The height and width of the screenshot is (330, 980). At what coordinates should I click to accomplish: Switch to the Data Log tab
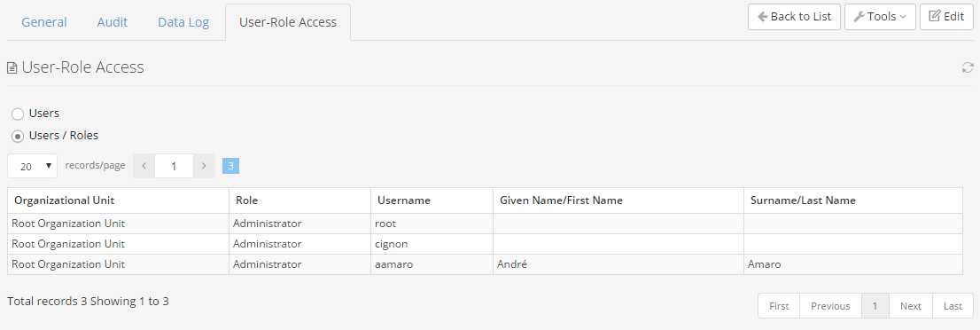(183, 22)
